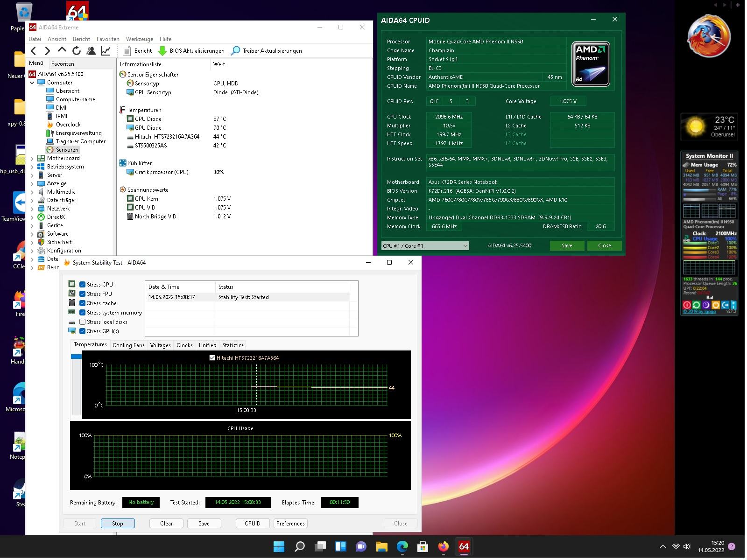Viewport: 747px width, 560px height.
Task: Open the graph chart icon in toolbar
Action: pos(106,51)
